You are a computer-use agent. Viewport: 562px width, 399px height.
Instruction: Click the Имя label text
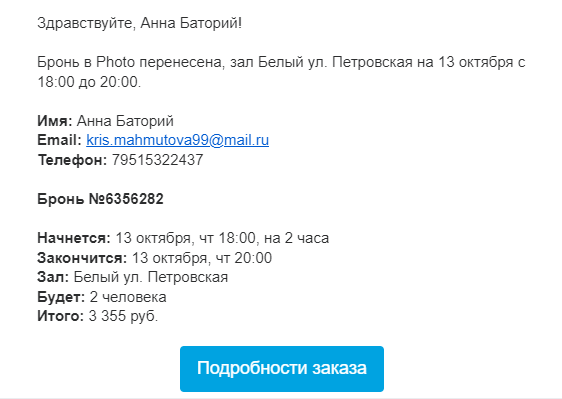coord(55,121)
